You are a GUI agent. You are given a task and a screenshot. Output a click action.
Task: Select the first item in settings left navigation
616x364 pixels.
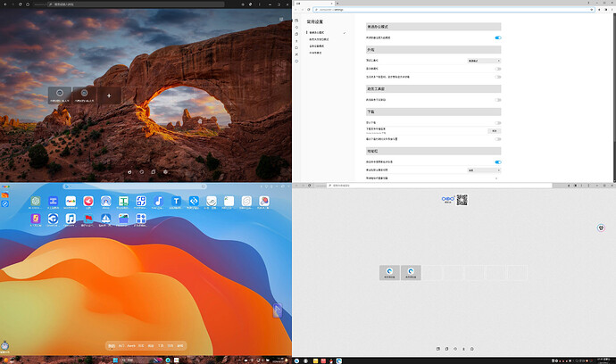coord(317,33)
